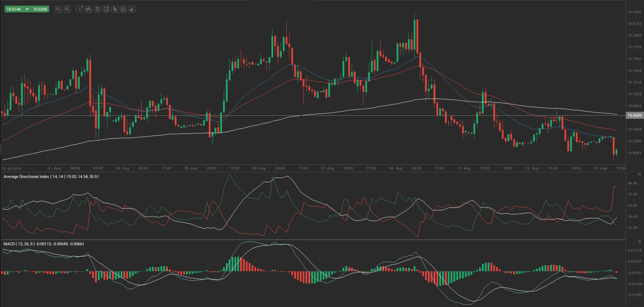Viewport: 644px width, 307px height.
Task: Click the 13. Aug date on timeline
Action: point(600,168)
